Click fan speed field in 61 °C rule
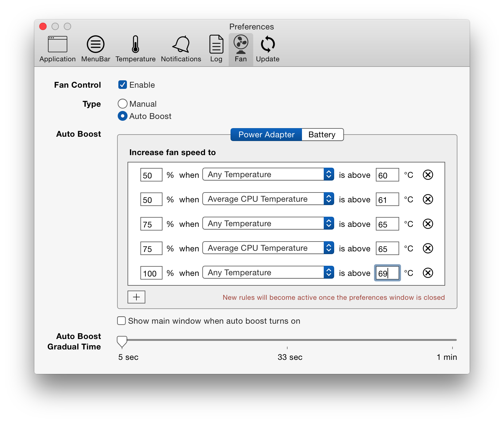This screenshot has height=423, width=504. (151, 199)
